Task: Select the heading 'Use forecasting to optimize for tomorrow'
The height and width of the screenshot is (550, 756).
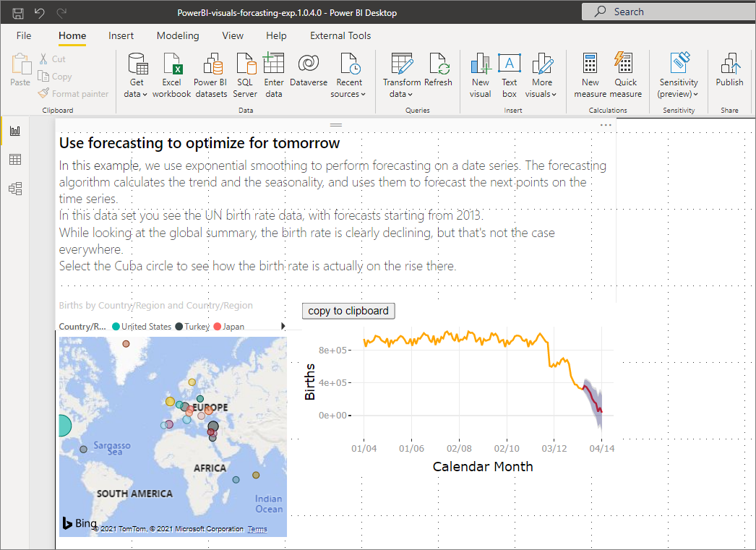Action: [x=199, y=143]
